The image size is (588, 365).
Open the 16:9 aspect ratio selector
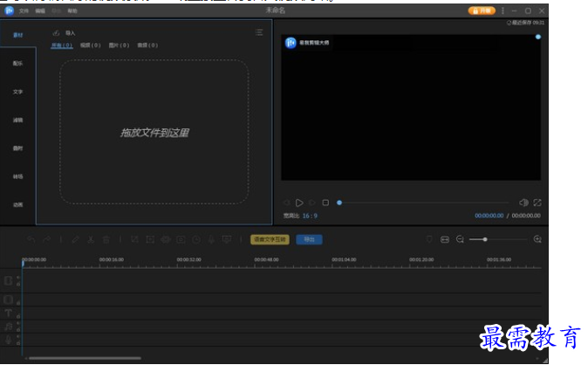point(311,215)
